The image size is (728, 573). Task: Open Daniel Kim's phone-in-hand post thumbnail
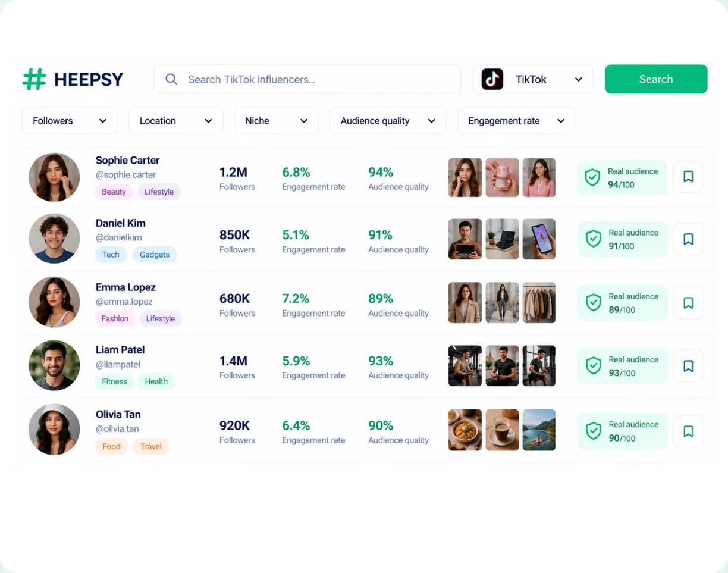pyautogui.click(x=539, y=239)
